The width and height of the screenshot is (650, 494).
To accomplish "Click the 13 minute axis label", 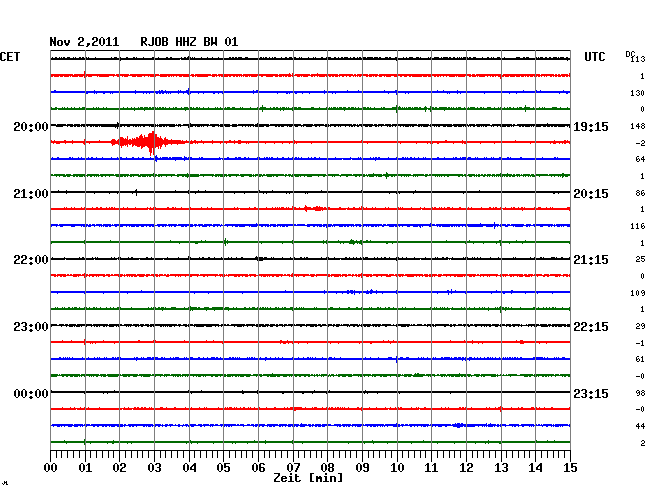I will pos(501,468).
